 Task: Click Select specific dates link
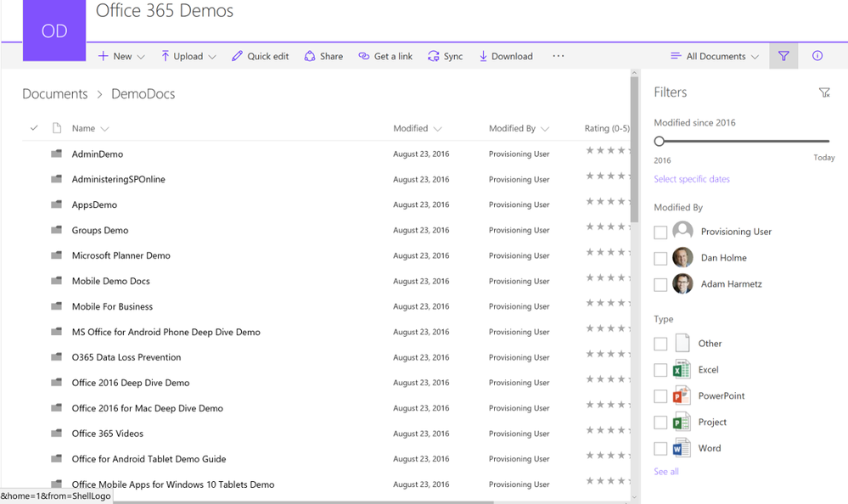point(692,179)
